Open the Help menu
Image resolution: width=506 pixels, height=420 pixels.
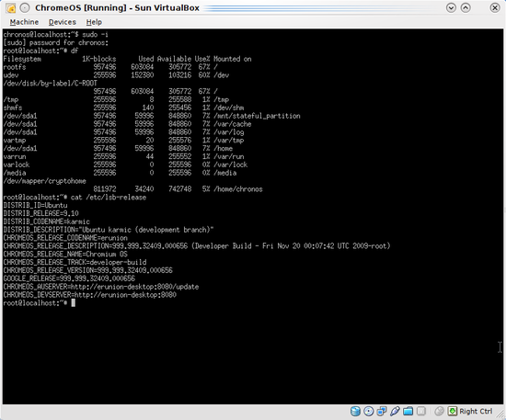click(x=94, y=22)
